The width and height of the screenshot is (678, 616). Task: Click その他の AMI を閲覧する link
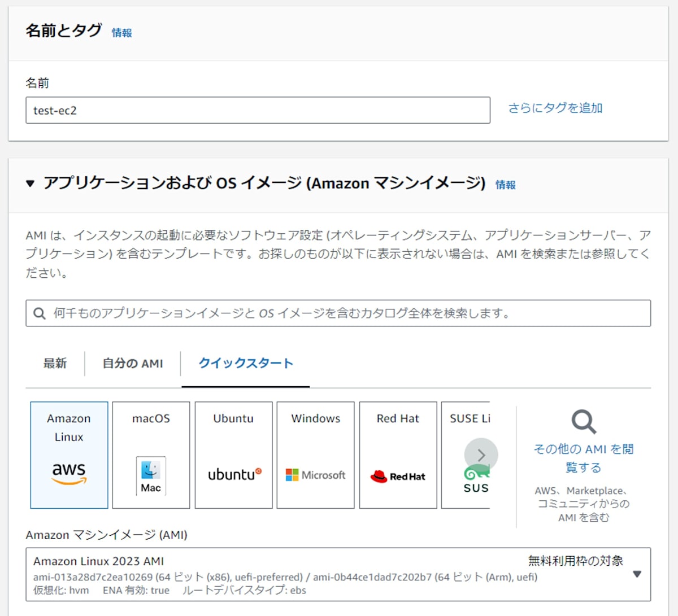tap(584, 458)
